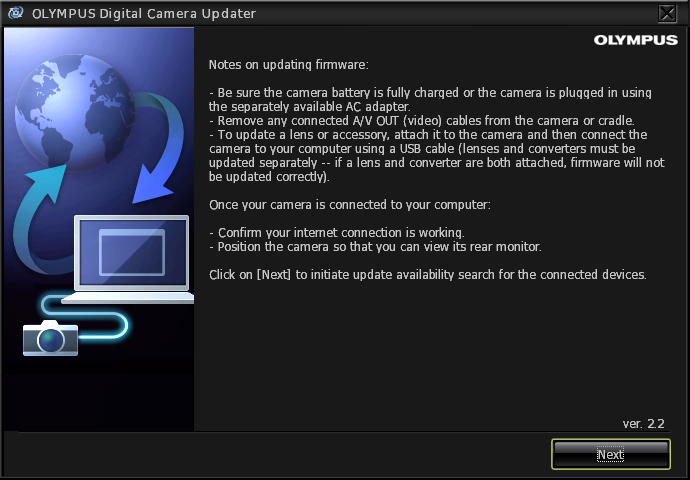This screenshot has height=480, width=690.
Task: Click the updater app icon in title bar
Action: point(16,13)
